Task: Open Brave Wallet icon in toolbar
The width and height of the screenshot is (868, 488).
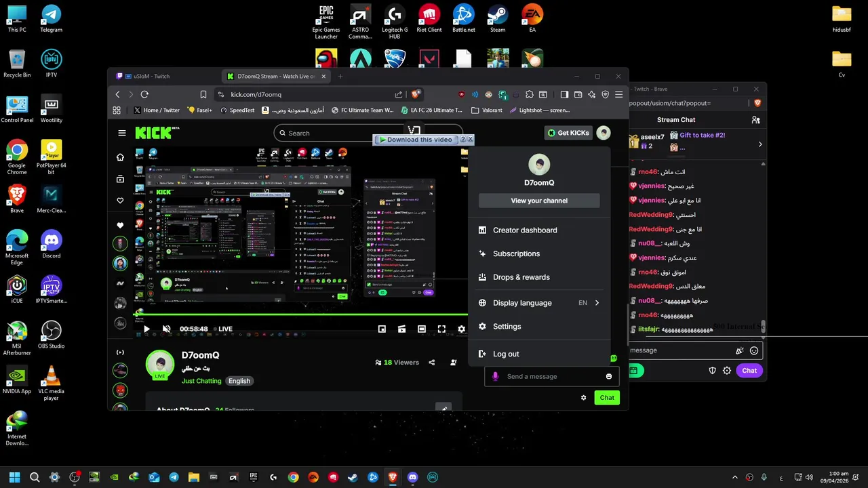Action: point(578,94)
